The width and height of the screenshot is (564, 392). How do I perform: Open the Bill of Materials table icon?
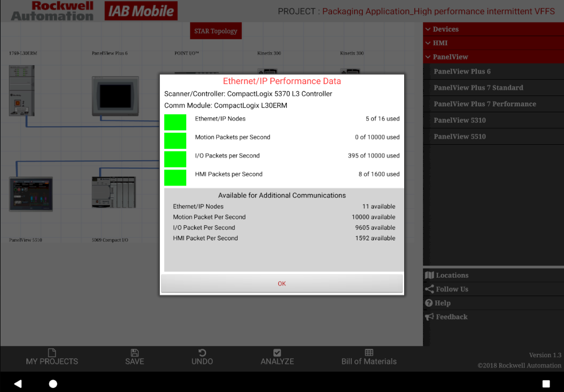(369, 353)
